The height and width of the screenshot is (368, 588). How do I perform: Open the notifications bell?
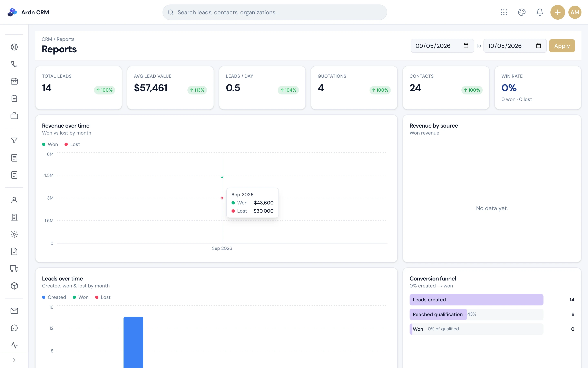[x=540, y=12]
